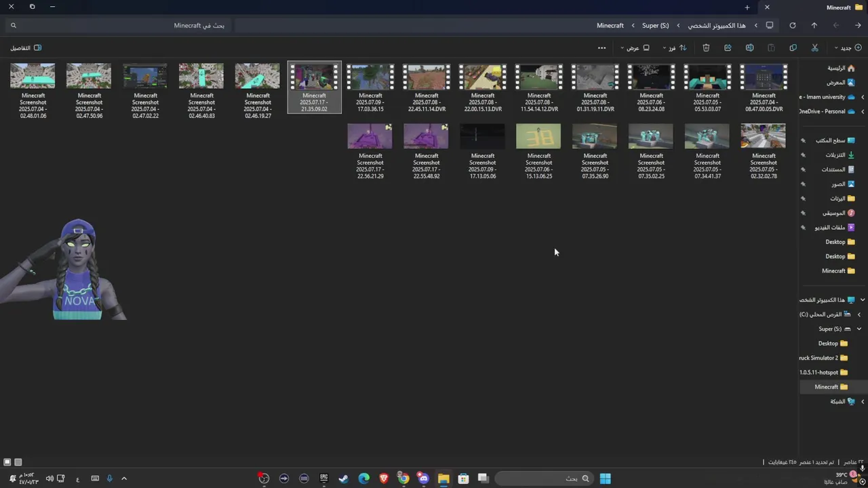
Task: Select Minecraft Screenshot 2025.07.05 - 02.32.02.78
Action: click(764, 151)
